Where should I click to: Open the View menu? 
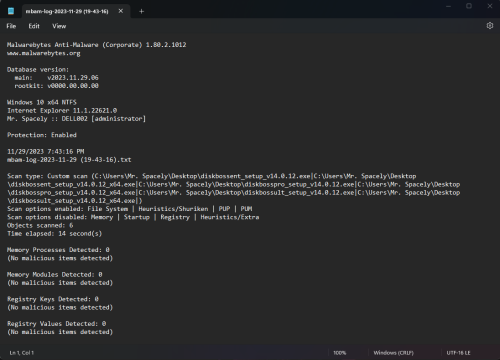[59, 26]
